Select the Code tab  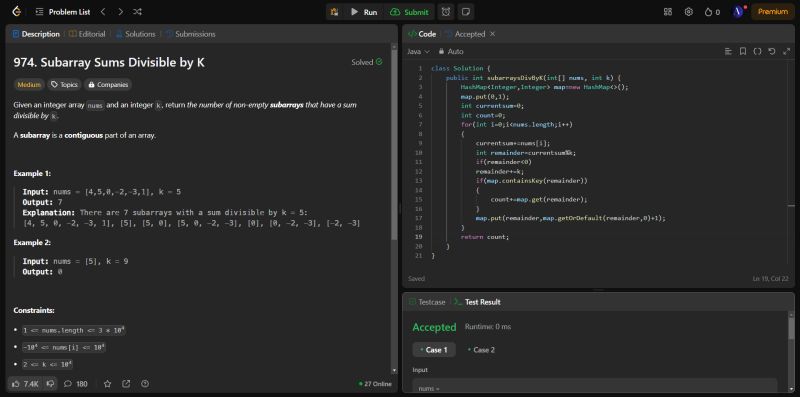[x=422, y=34]
